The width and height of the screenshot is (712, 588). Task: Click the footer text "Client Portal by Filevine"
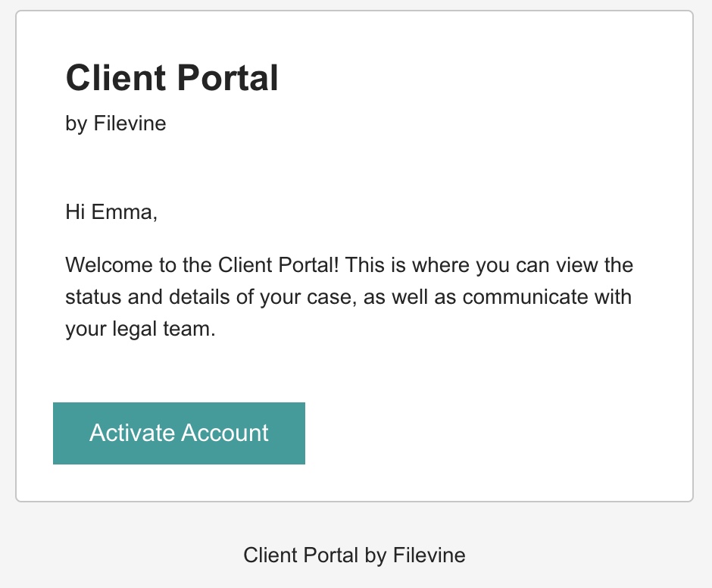354,555
